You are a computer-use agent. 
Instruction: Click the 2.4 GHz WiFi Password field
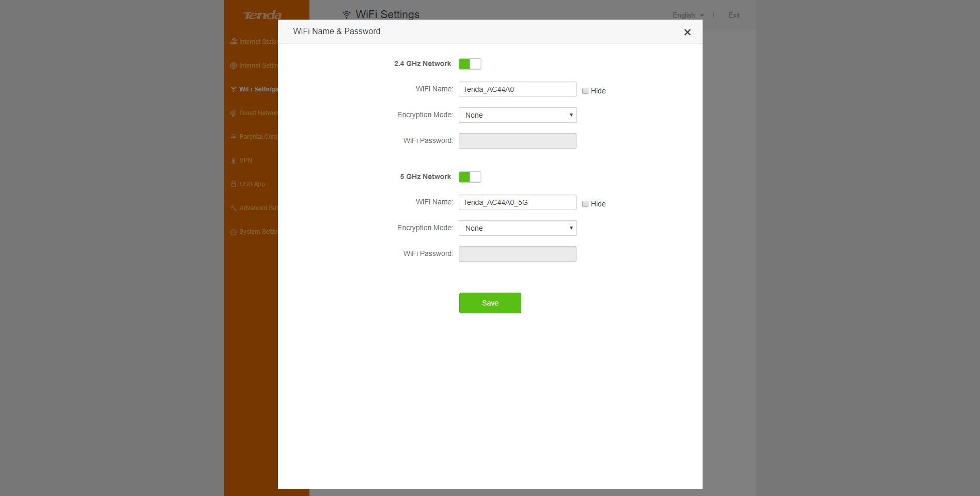click(x=517, y=141)
